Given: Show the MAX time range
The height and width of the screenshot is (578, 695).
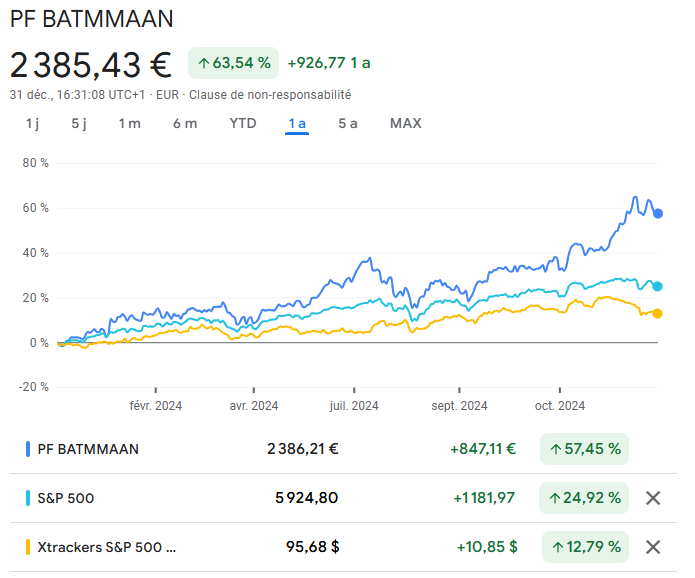Looking at the screenshot, I should (406, 123).
